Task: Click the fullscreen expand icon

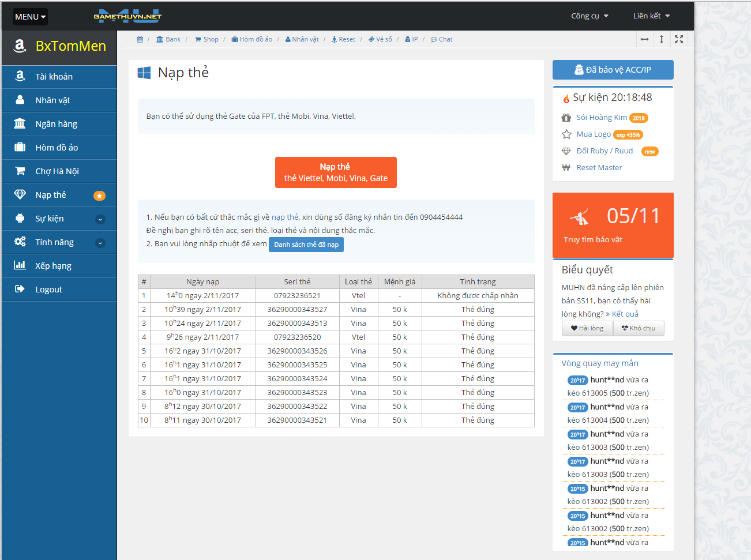Action: pos(679,39)
